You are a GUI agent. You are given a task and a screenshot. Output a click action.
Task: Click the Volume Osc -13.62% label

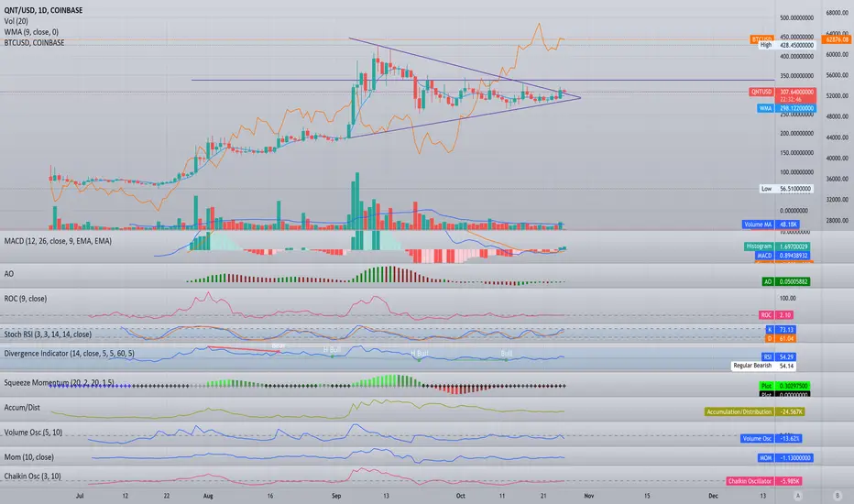tap(771, 438)
